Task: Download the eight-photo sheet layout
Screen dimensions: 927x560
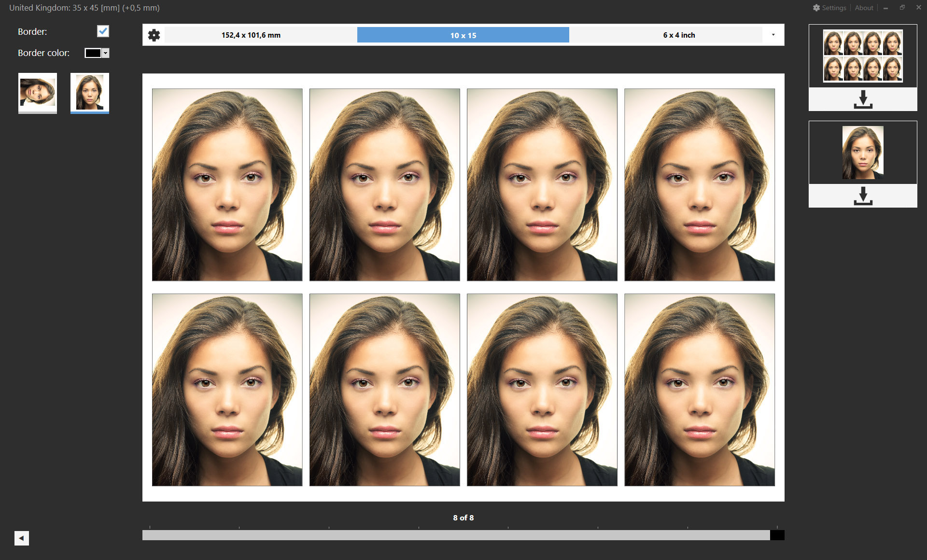Action: click(863, 99)
